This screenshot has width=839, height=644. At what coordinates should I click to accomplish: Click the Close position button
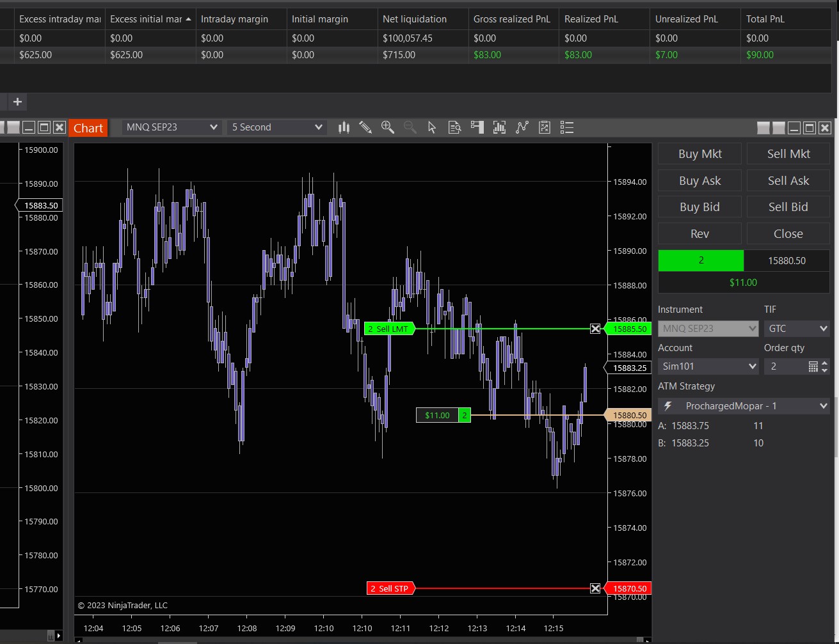[788, 233]
